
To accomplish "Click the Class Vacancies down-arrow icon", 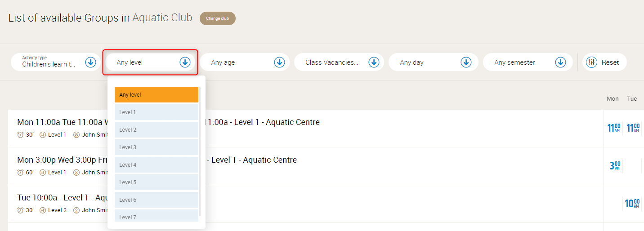I will pyautogui.click(x=374, y=62).
